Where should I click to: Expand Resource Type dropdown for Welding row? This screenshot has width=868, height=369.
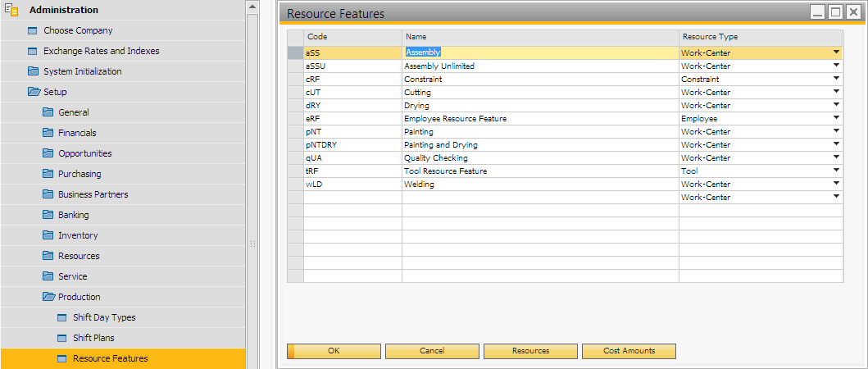tap(836, 184)
